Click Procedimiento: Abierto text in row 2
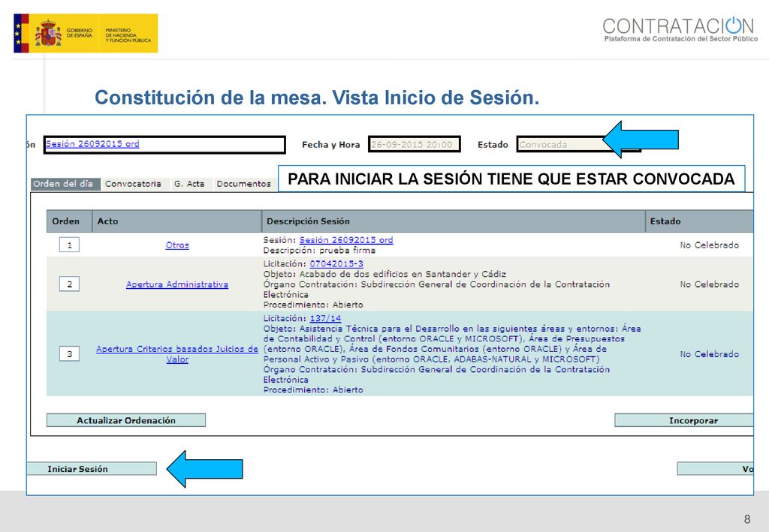Image resolution: width=769 pixels, height=532 pixels. pos(313,305)
